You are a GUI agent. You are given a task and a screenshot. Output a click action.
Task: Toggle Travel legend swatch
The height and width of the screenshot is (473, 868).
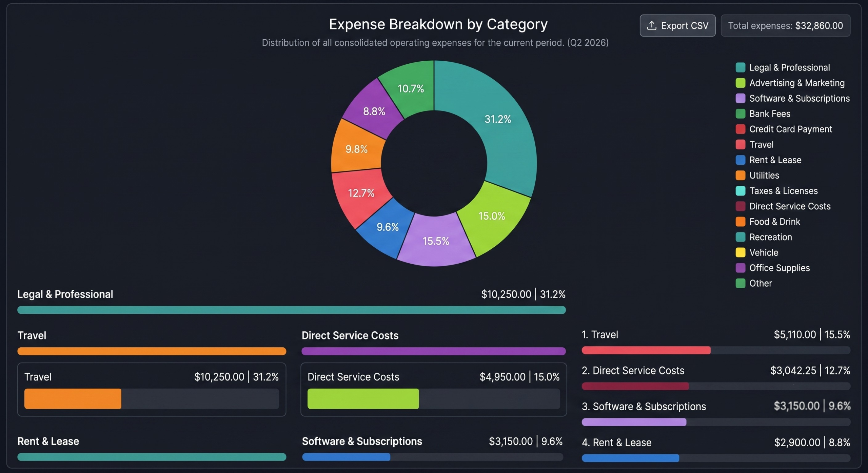pyautogui.click(x=741, y=145)
